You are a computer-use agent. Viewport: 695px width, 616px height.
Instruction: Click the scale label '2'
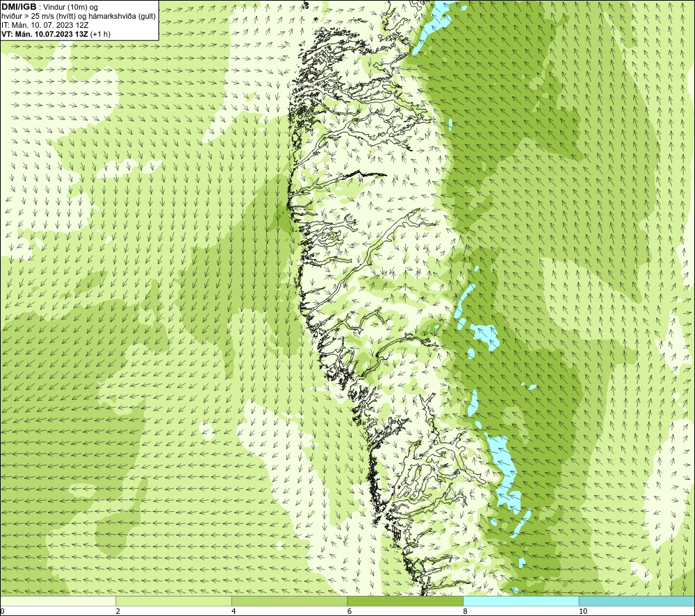click(118, 611)
